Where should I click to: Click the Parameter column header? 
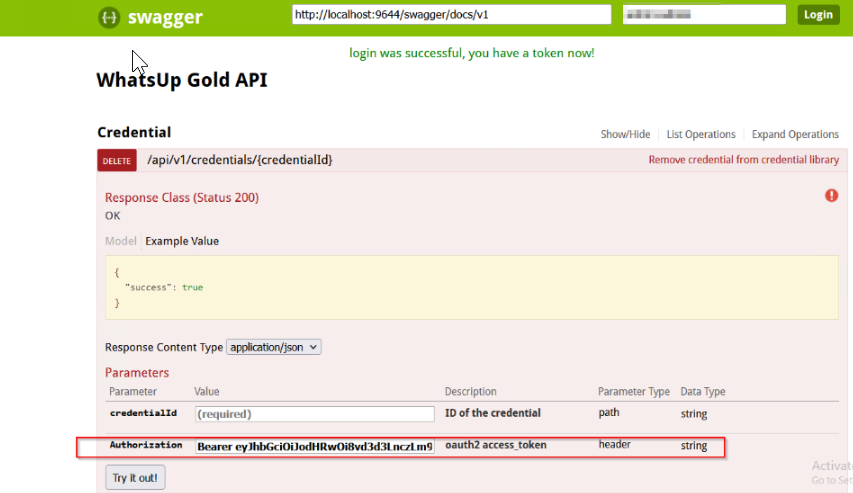pyautogui.click(x=133, y=392)
